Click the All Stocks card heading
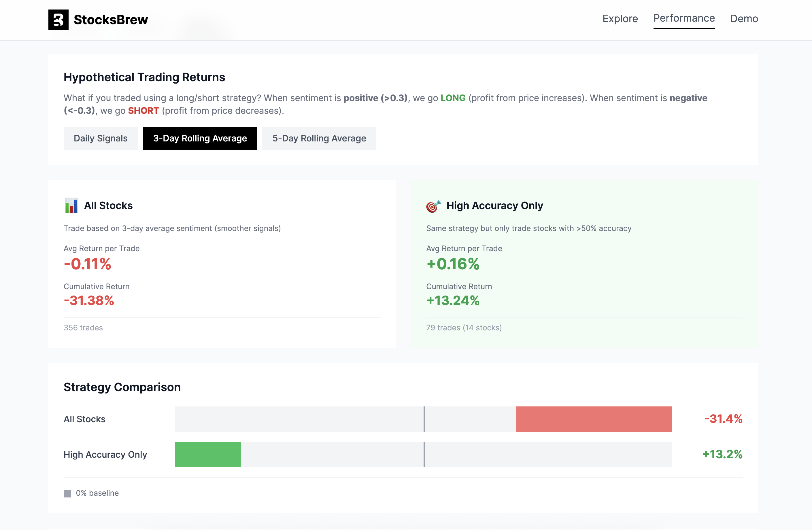This screenshot has height=530, width=812. [108, 205]
